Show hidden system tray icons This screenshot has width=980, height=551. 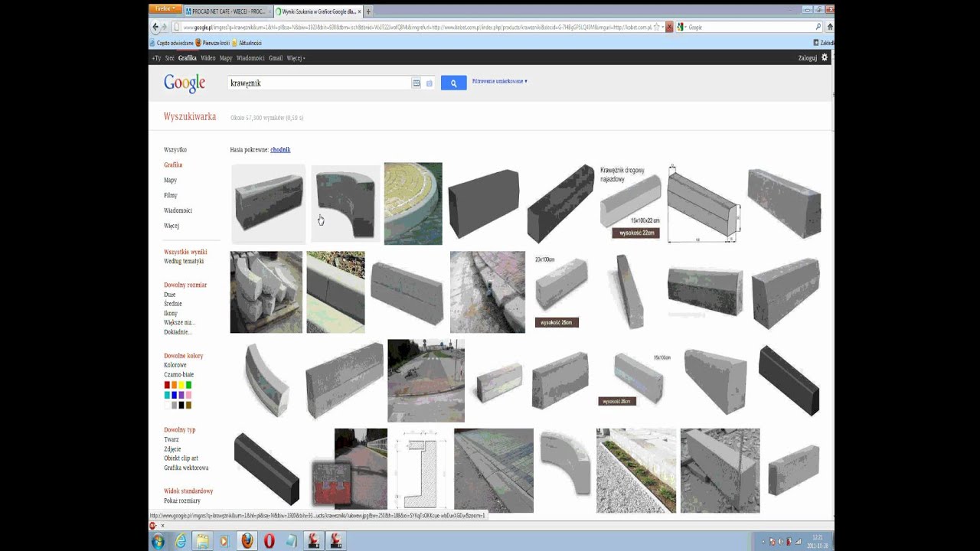click(763, 542)
